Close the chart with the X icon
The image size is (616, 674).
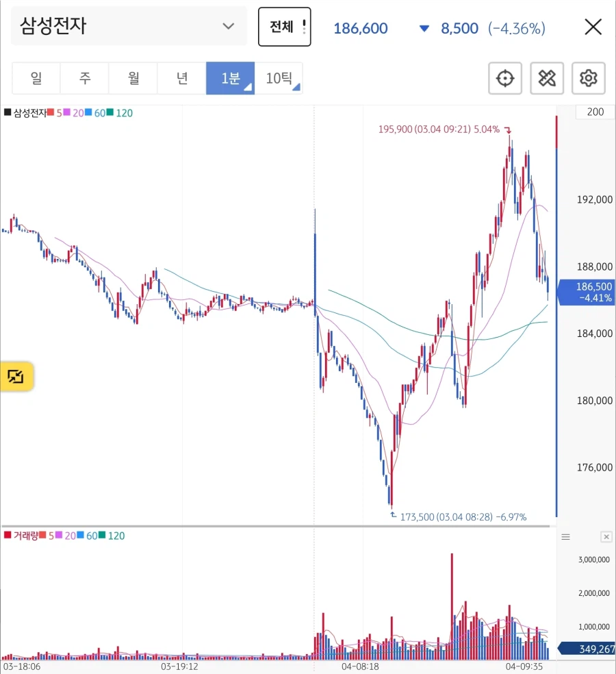[x=593, y=27]
